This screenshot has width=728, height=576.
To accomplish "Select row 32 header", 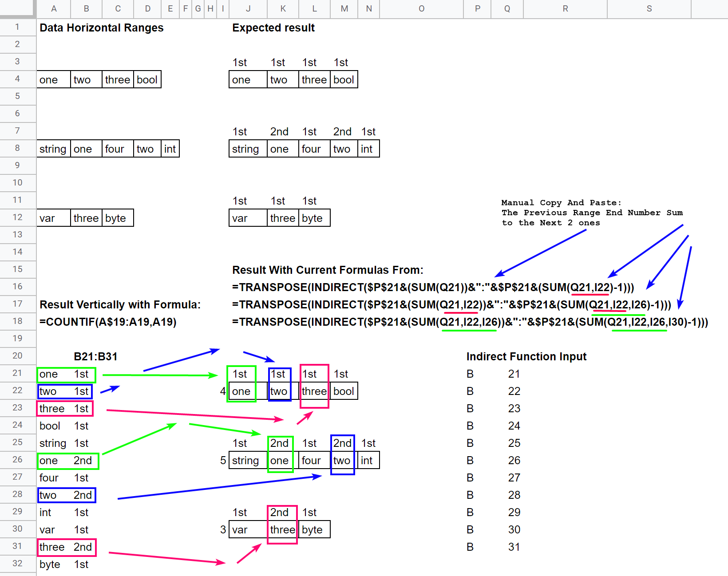I will [17, 564].
